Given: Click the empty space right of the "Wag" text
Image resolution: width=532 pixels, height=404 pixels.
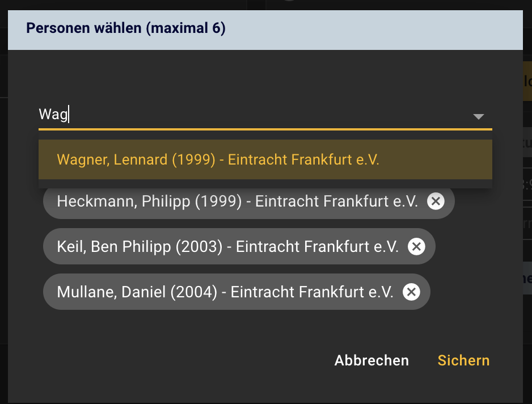Looking at the screenshot, I should pyautogui.click(x=268, y=115).
